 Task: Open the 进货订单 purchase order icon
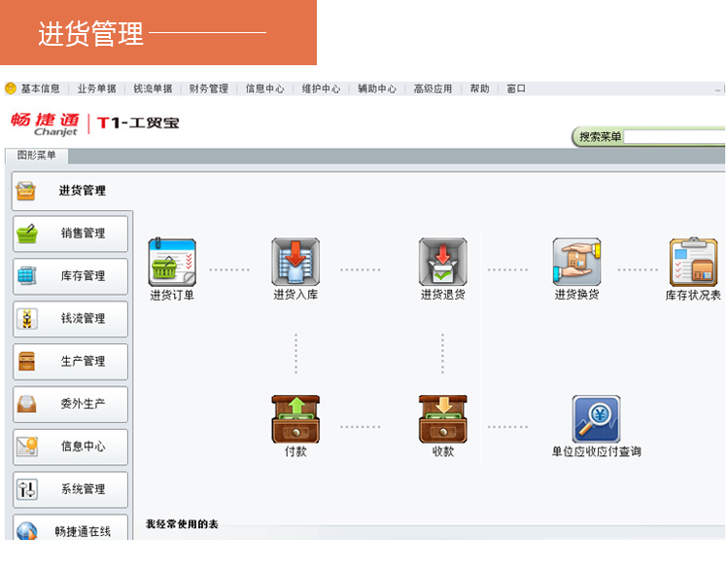coord(172,262)
